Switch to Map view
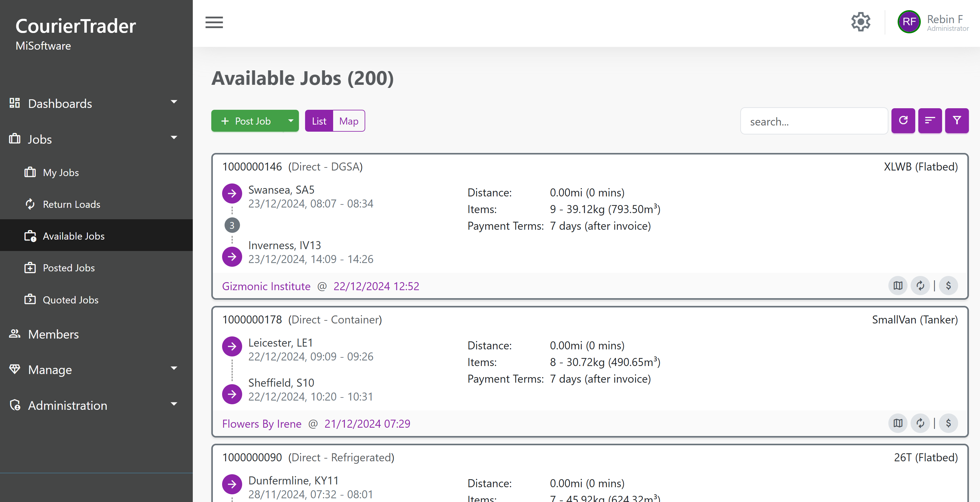Viewport: 980px width, 502px height. [x=349, y=121]
